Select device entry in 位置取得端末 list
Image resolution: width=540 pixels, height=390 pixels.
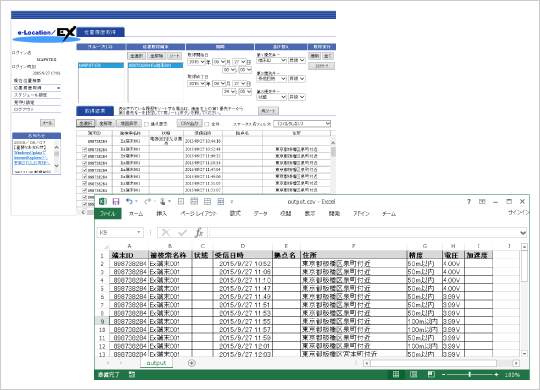coord(155,65)
